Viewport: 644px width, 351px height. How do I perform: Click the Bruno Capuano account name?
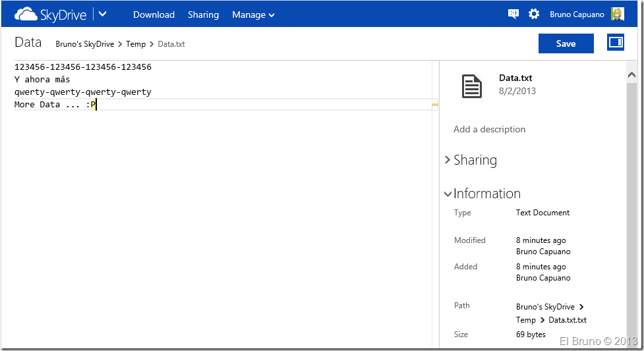[577, 14]
